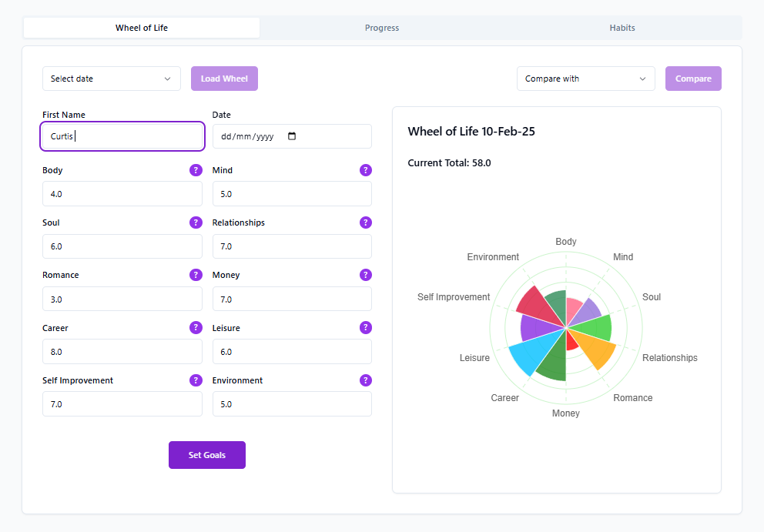
Task: Click the Environment question mark icon
Action: coord(366,380)
